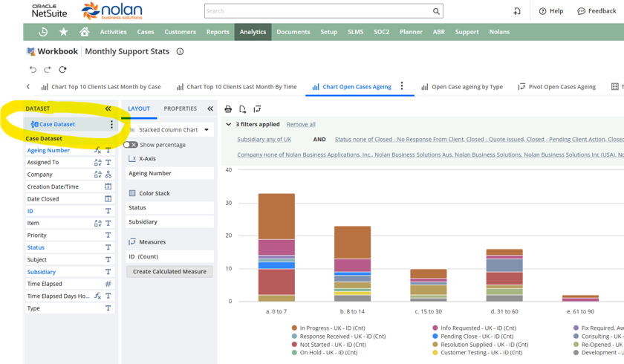Click the Remove all filters link
The height and width of the screenshot is (364, 624).
click(x=301, y=125)
